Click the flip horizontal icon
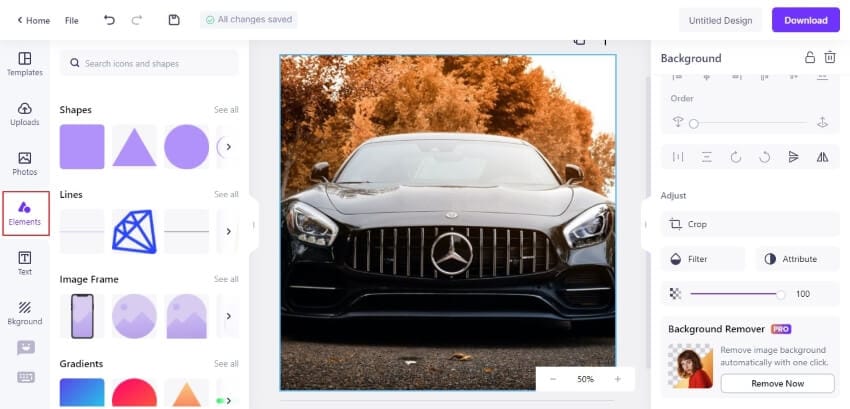The height and width of the screenshot is (409, 850). [822, 157]
